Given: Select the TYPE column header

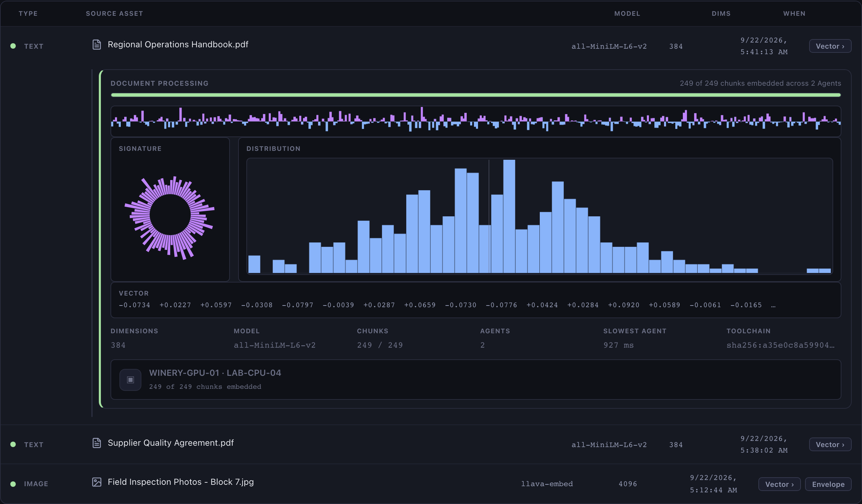Looking at the screenshot, I should tap(28, 13).
